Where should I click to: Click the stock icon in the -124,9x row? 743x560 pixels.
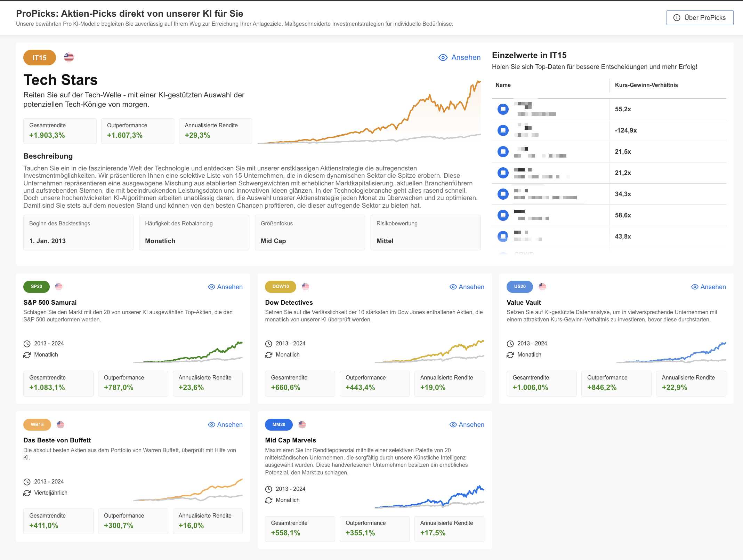[x=503, y=130]
